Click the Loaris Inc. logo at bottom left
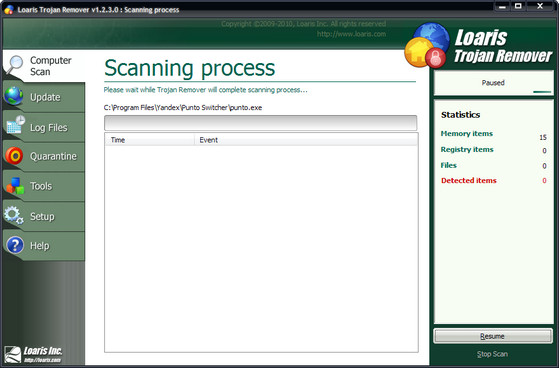Screen dimensions: 559x368 click(x=33, y=354)
